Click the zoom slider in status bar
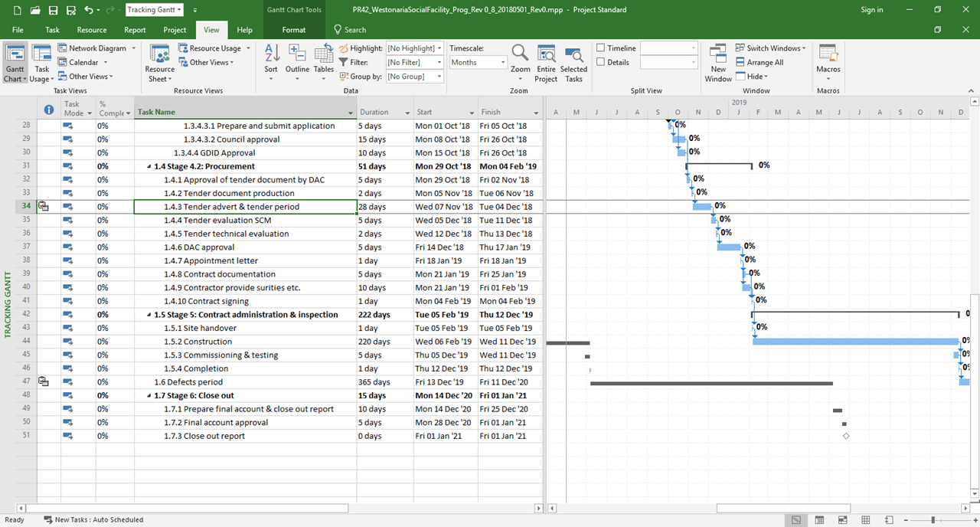The image size is (980, 527). [x=932, y=520]
